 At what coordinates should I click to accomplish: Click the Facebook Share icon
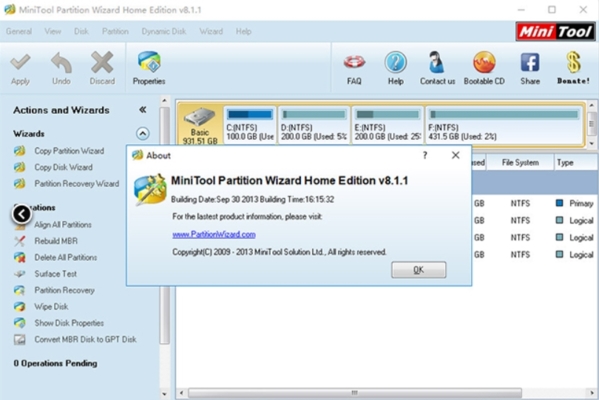coord(530,62)
